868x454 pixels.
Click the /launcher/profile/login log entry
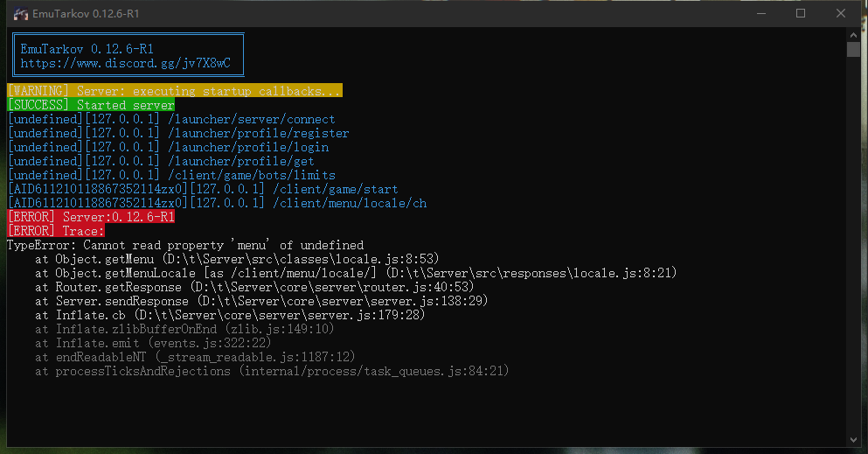click(169, 147)
